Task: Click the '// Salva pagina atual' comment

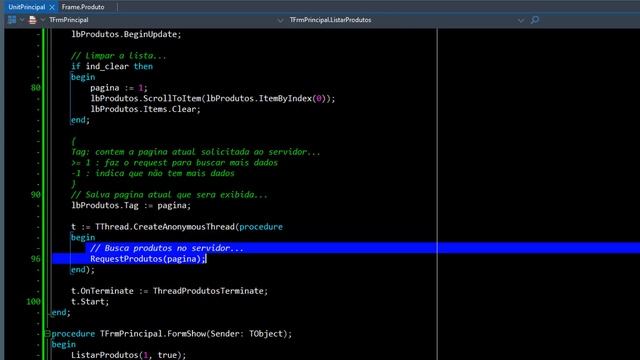Action: click(x=169, y=195)
